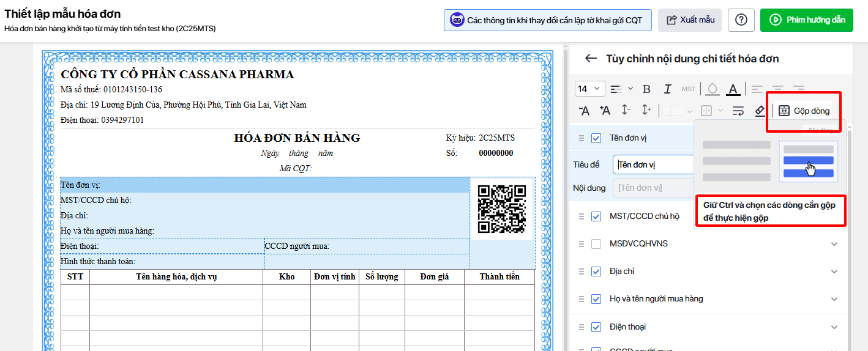Click the Tiêu đề input field
This screenshot has width=868, height=351.
pyautogui.click(x=654, y=164)
